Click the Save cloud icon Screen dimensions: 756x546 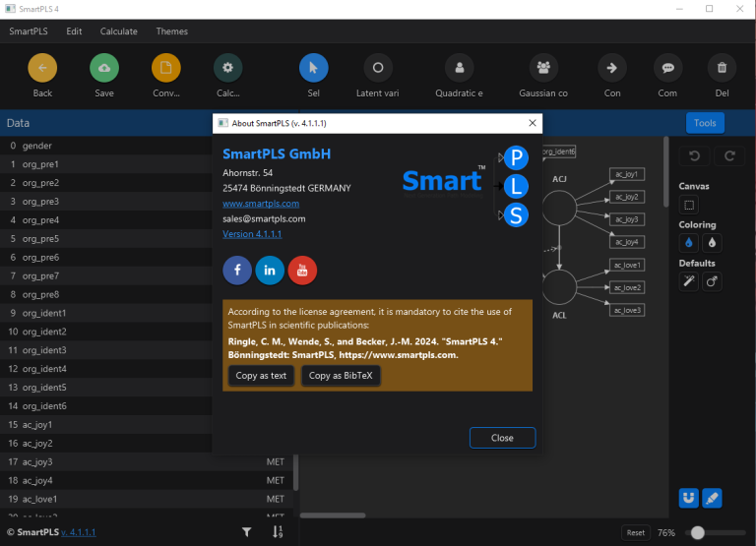pyautogui.click(x=104, y=68)
